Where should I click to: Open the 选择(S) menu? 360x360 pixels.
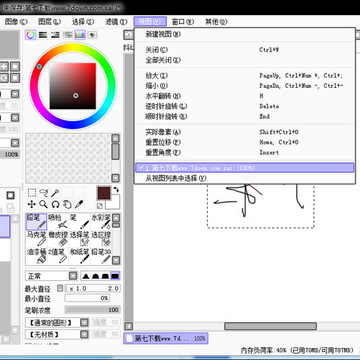pos(83,22)
